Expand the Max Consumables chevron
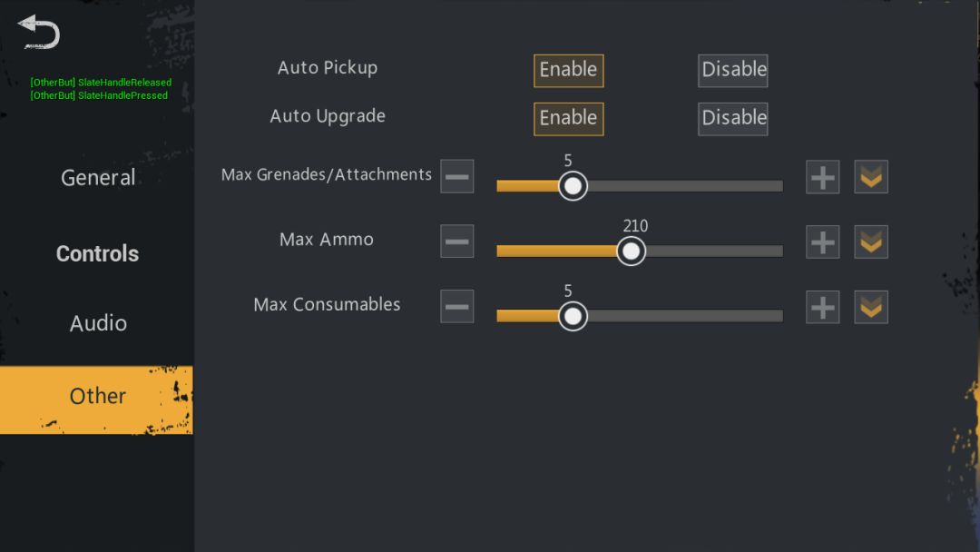This screenshot has width=980, height=552. pyautogui.click(x=871, y=307)
